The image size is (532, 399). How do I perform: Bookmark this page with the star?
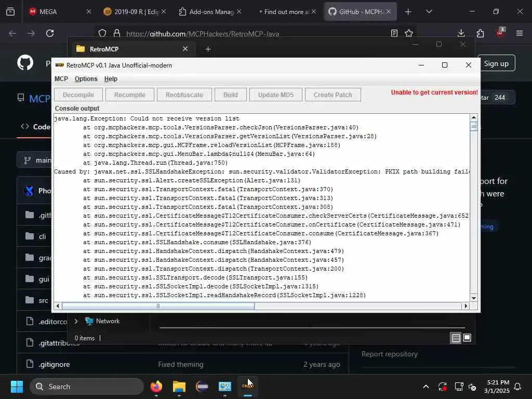(x=409, y=33)
